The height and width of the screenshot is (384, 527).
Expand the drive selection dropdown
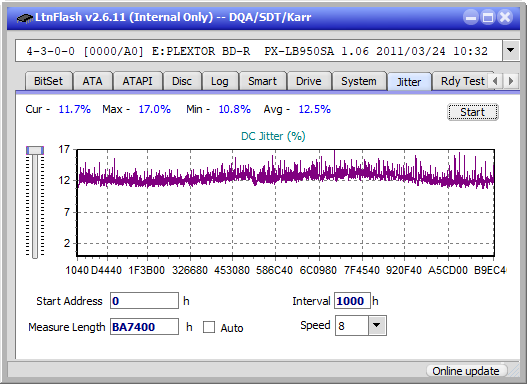click(x=511, y=51)
